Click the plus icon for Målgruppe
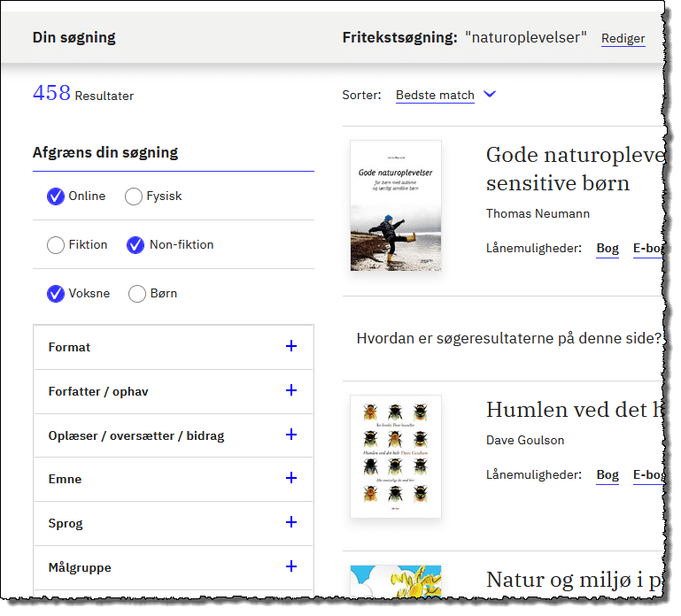Screen dimensions: 681x616 pos(291,566)
